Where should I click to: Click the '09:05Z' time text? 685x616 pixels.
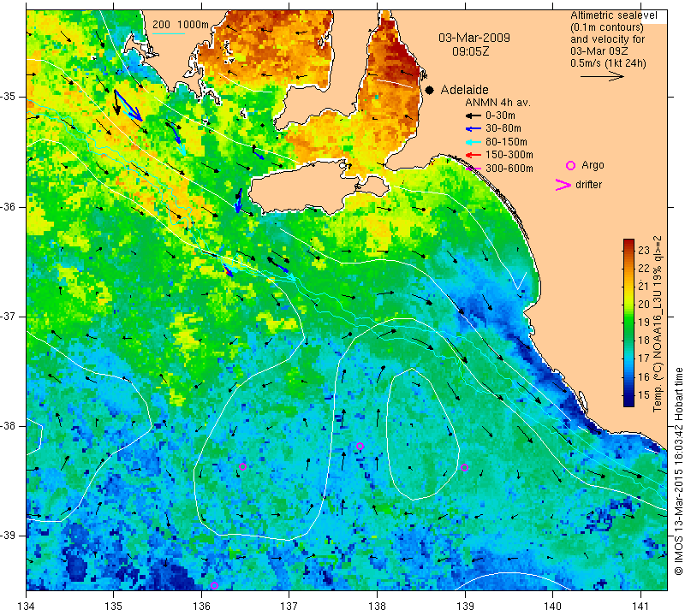click(470, 51)
